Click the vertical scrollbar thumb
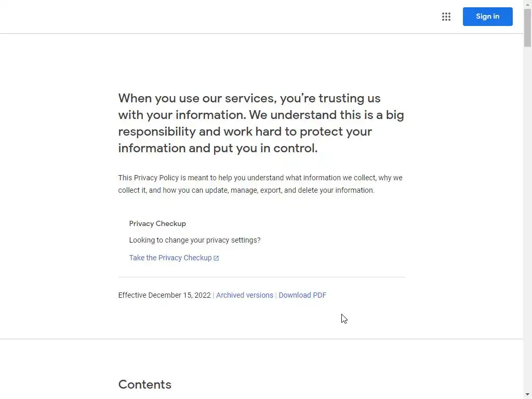 tap(527, 29)
